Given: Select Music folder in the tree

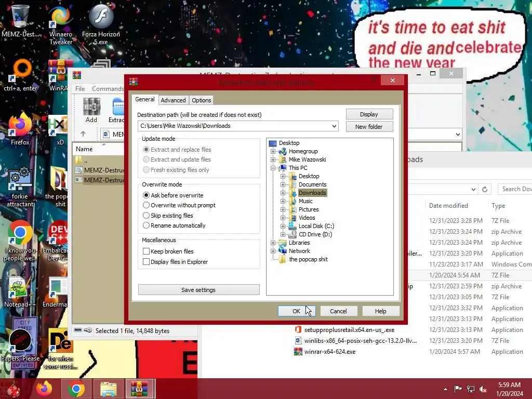Looking at the screenshot, I should (x=305, y=201).
